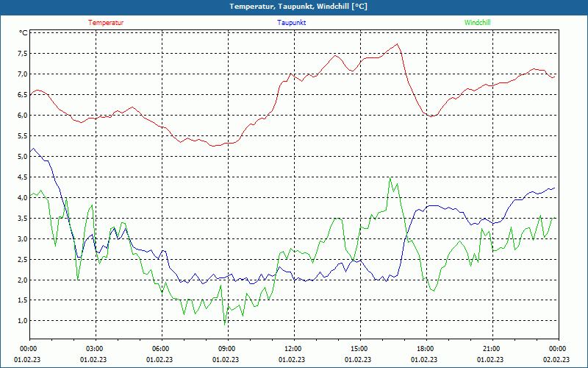
Task: Click the 6,0 y-axis value
Action: 23,116
